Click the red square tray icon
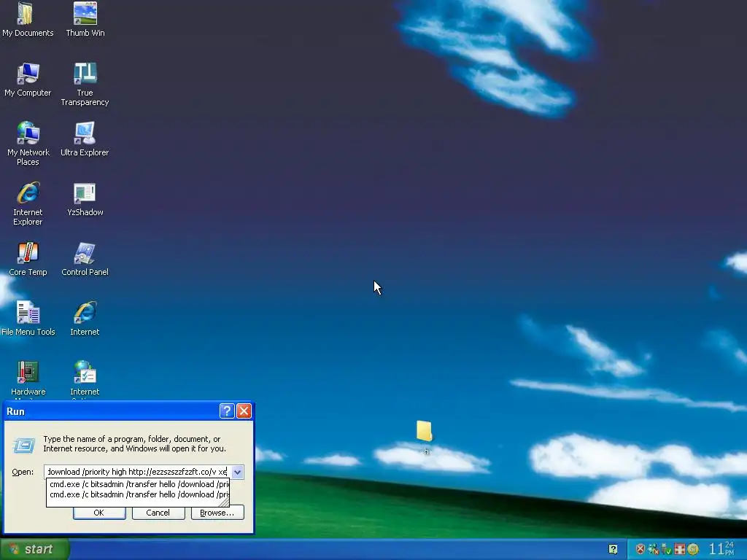 tap(680, 549)
